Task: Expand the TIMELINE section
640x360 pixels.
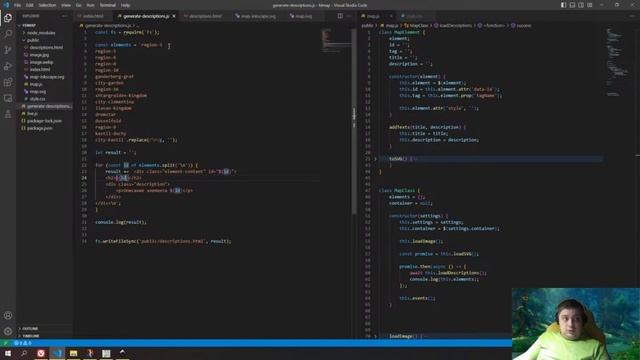Action: tap(45, 336)
